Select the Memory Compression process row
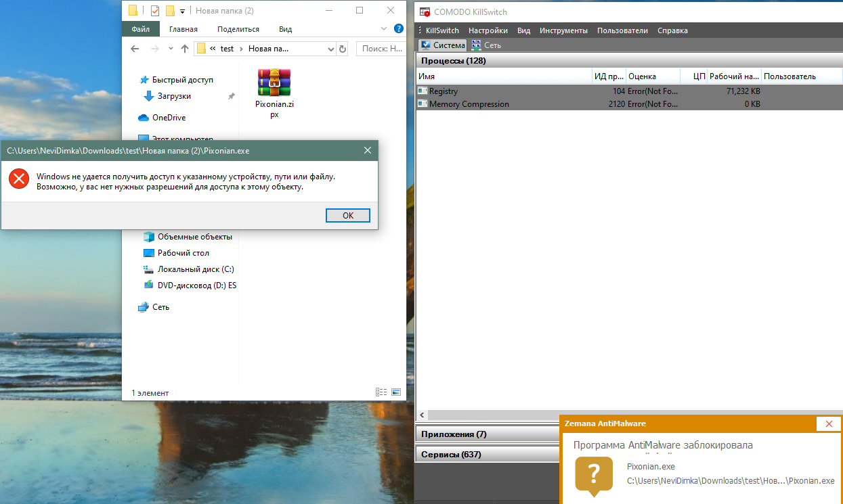 629,104
